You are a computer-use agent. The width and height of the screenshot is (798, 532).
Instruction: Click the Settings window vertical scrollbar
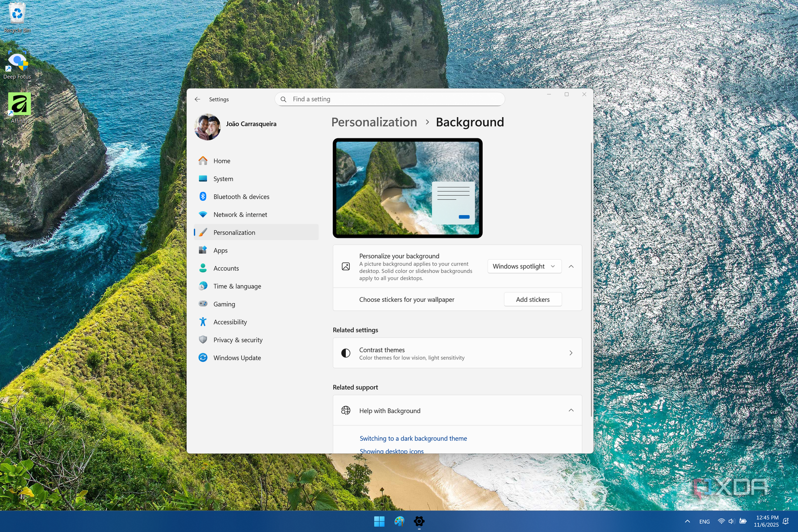pos(591,280)
